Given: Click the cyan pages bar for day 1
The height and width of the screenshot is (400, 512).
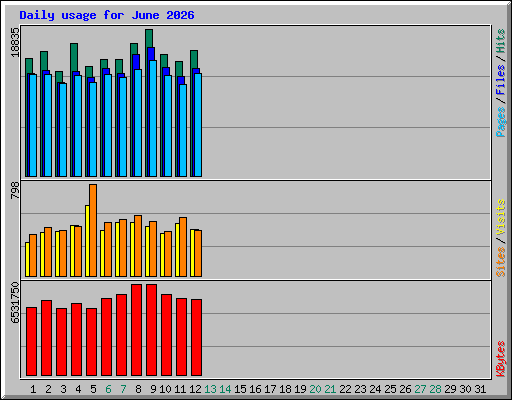Looking at the screenshot, I should click(33, 125).
